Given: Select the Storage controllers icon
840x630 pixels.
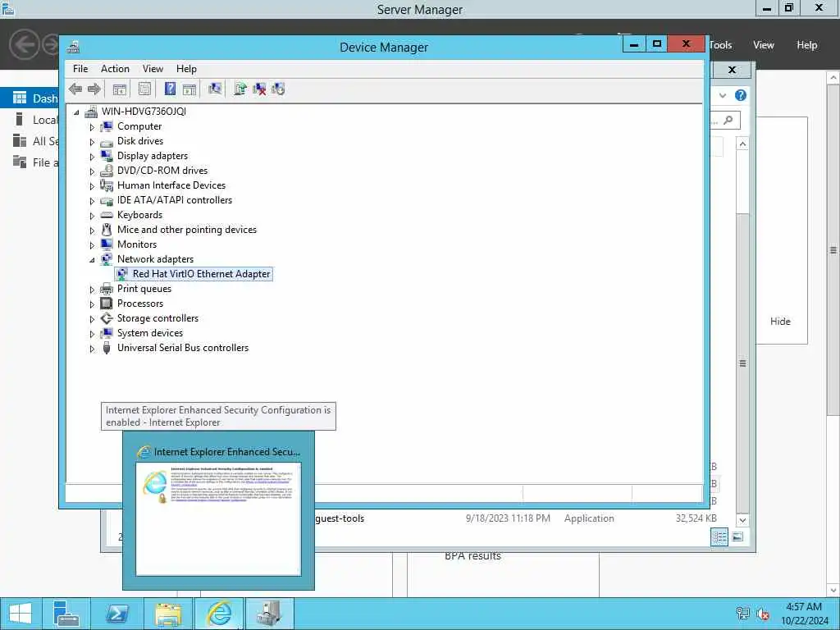Looking at the screenshot, I should pyautogui.click(x=107, y=318).
